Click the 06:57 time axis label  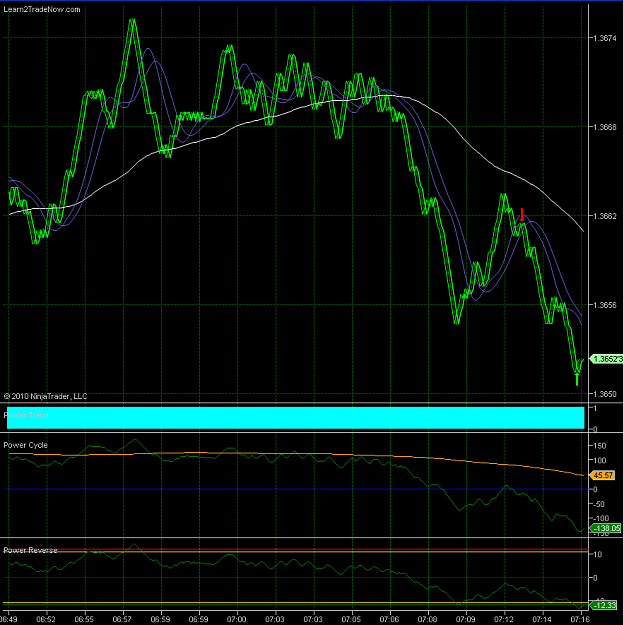[x=122, y=619]
